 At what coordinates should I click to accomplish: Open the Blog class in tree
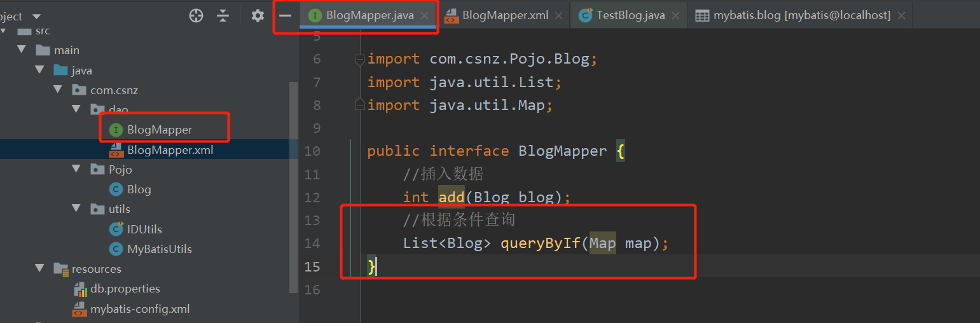pyautogui.click(x=139, y=189)
